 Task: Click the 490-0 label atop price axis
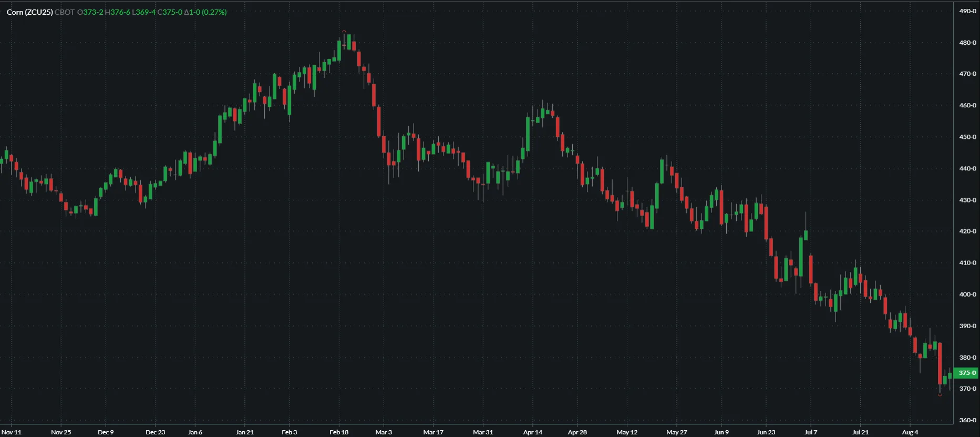967,11
